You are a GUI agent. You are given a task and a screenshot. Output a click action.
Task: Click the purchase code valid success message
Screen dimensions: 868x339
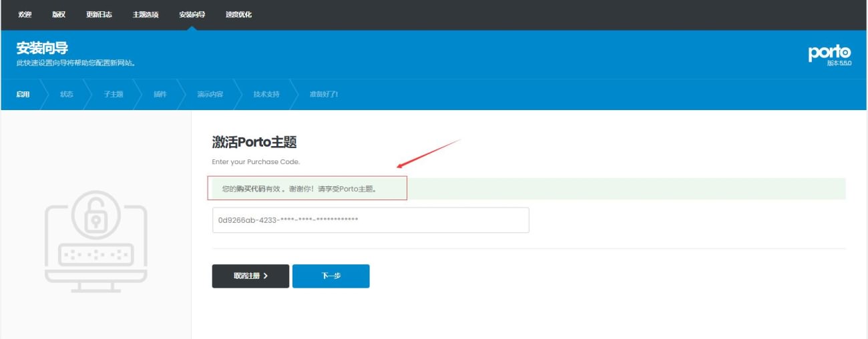(x=529, y=189)
